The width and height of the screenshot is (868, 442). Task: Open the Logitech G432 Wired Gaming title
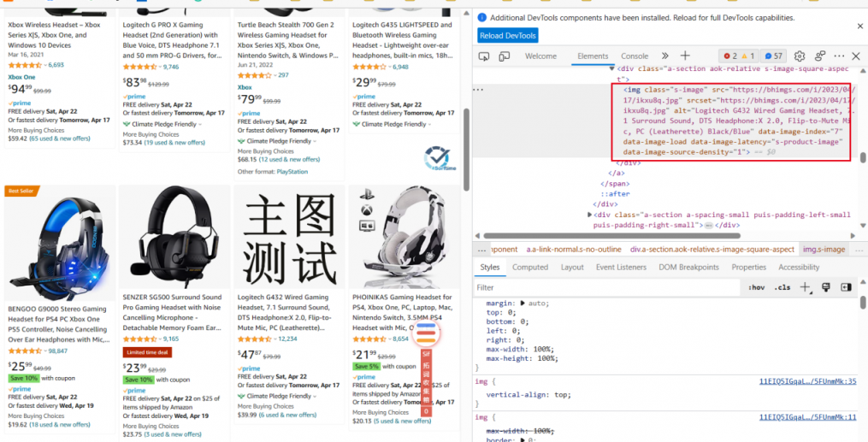coord(285,313)
